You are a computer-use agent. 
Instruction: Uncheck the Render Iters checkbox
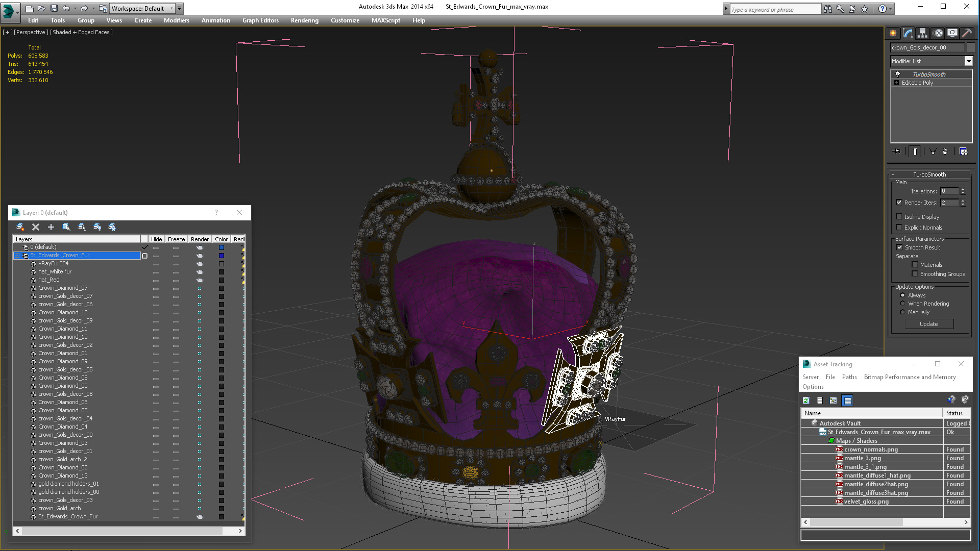click(899, 203)
